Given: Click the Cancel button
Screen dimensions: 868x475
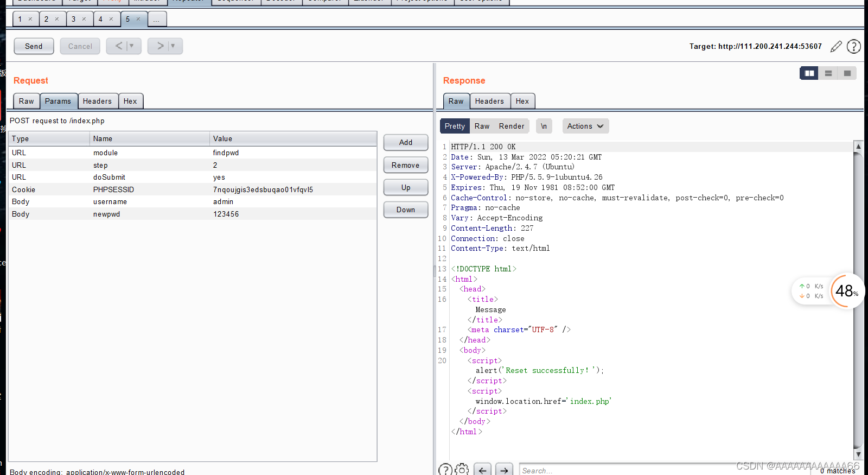Looking at the screenshot, I should 80,46.
